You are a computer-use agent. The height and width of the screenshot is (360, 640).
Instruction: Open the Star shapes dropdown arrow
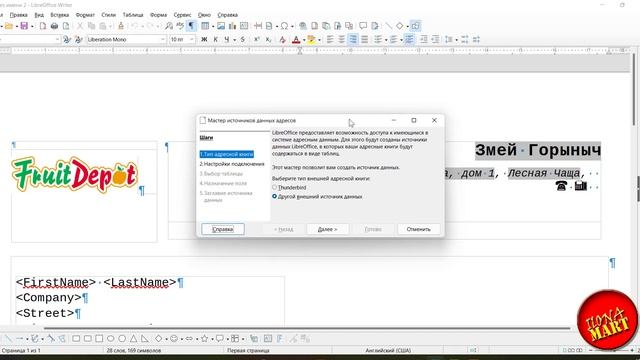[x=212, y=339]
